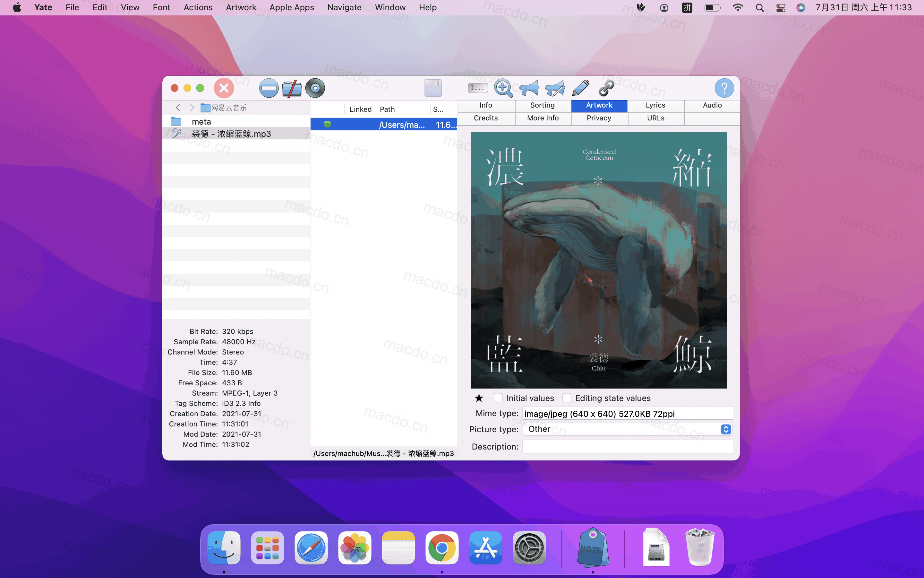
Task: Enable the Editing state values checkbox
Action: pyautogui.click(x=567, y=398)
